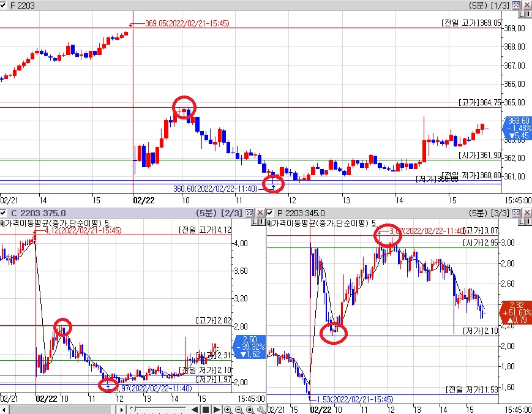
Task: Select the P 2203 345.0 chart title
Action: 301,213
